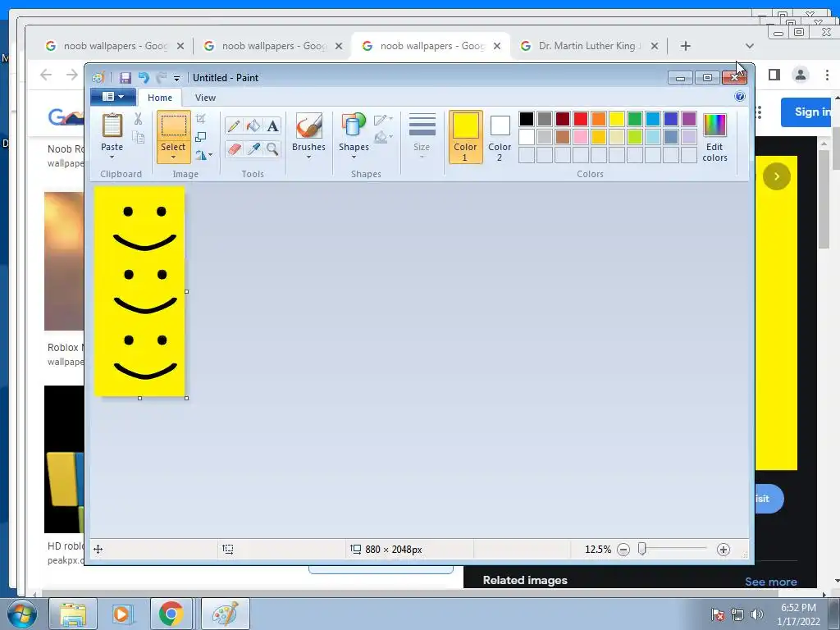
Task: Switch to the Home ribbon tab
Action: 160,98
